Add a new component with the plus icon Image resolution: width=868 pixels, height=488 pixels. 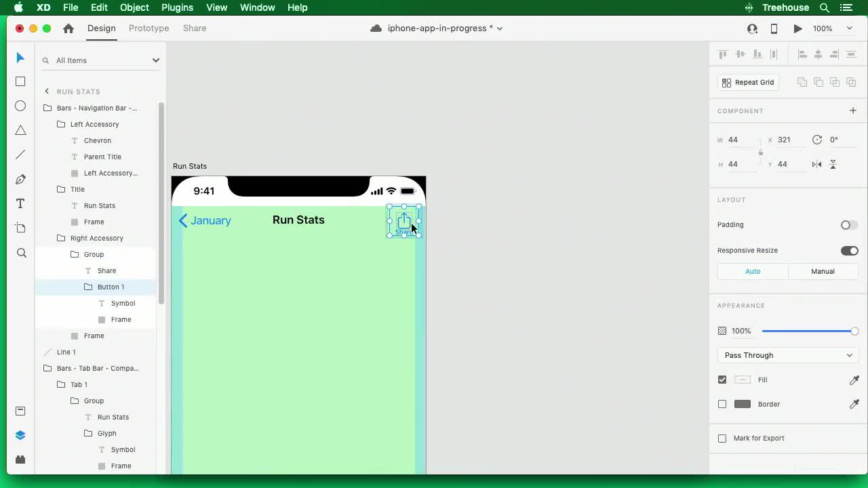853,110
